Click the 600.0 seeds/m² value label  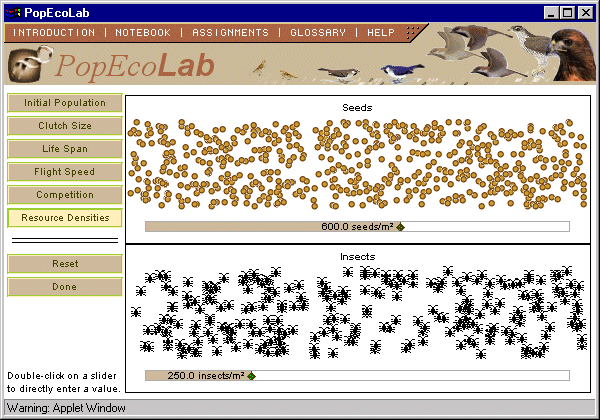(357, 226)
